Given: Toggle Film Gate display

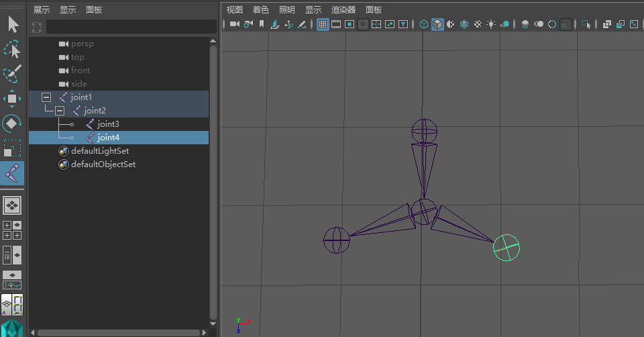Looking at the screenshot, I should click(x=336, y=24).
